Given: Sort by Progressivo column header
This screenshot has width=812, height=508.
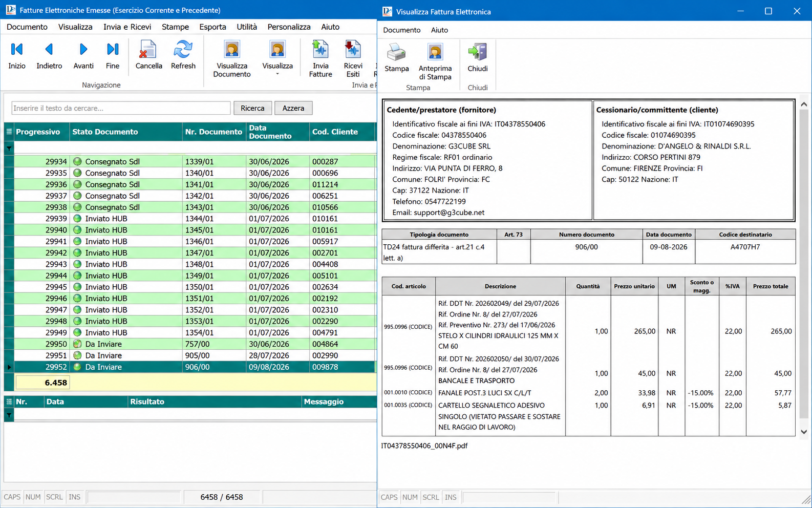Looking at the screenshot, I should [41, 132].
